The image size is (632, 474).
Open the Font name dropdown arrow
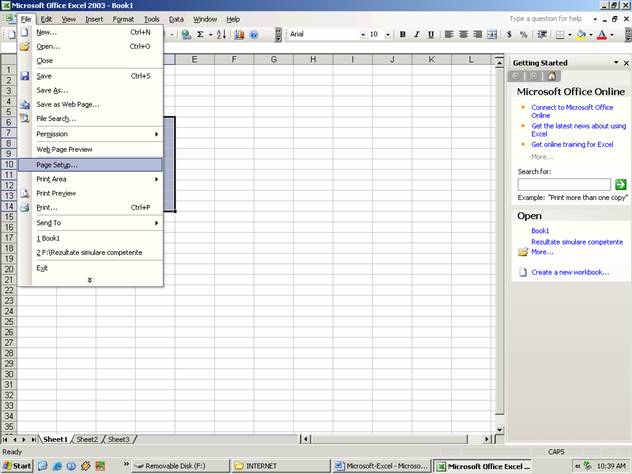(363, 35)
